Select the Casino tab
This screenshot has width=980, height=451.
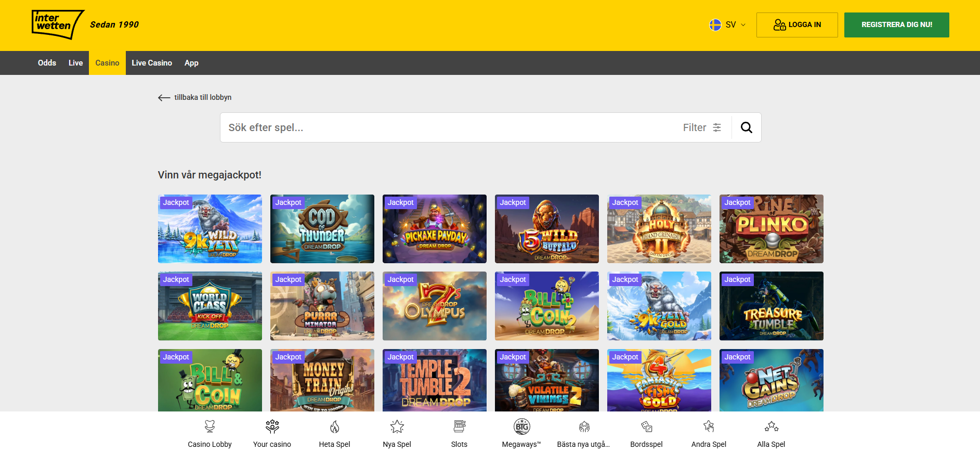click(107, 63)
